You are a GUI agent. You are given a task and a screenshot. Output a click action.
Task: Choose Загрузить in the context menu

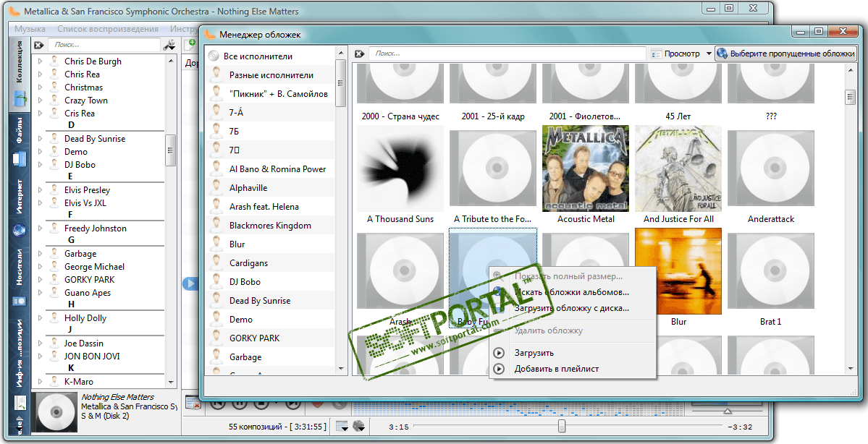[572, 353]
